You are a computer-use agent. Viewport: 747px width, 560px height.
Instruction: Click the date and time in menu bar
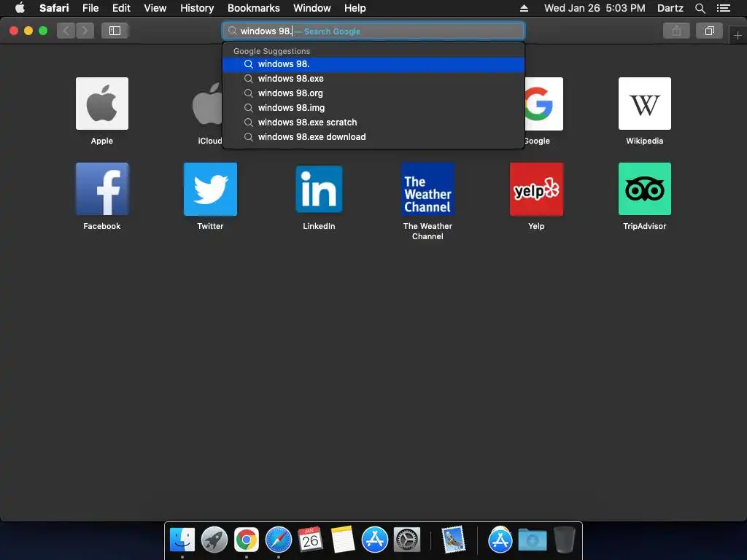(x=595, y=8)
